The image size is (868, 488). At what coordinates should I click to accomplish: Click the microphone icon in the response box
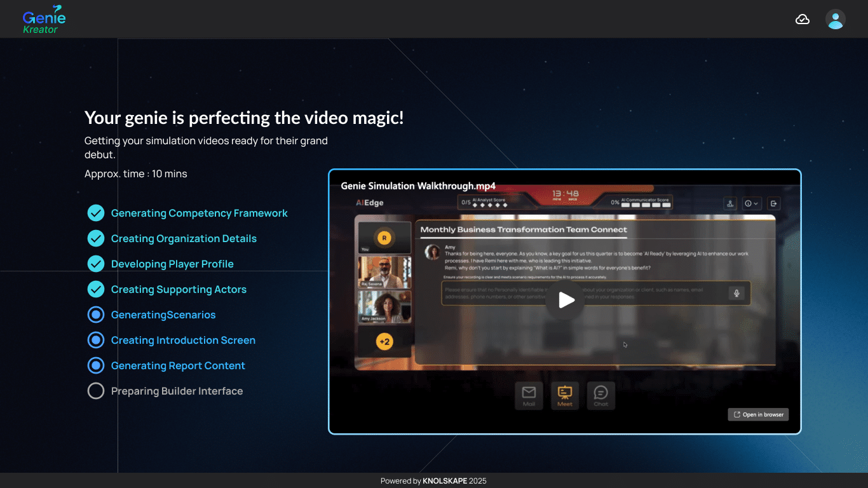click(x=736, y=293)
